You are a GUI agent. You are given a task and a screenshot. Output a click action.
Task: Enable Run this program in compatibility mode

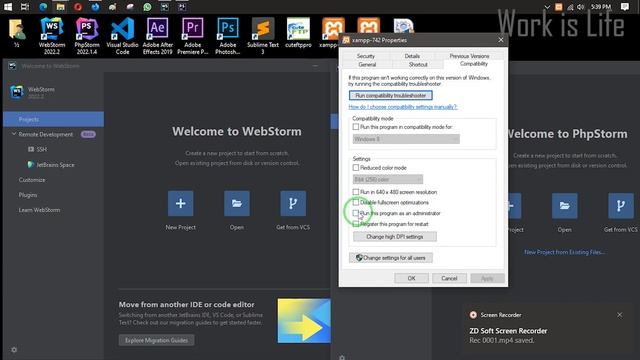point(356,127)
